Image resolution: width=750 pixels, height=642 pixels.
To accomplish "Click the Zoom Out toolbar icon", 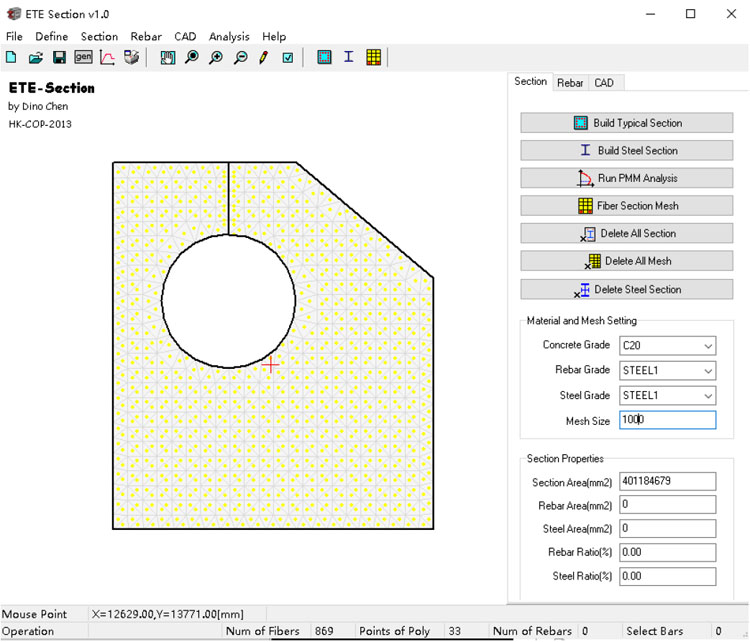I will 241,57.
